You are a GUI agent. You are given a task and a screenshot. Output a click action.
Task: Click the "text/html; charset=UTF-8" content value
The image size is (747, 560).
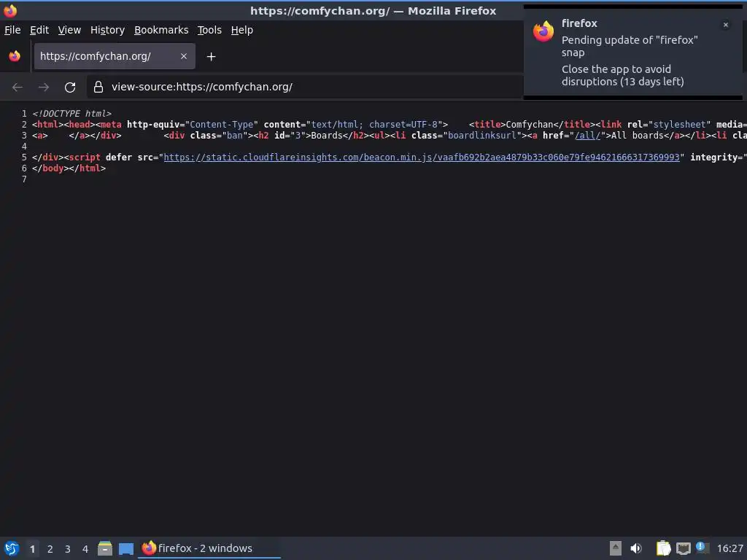pyautogui.click(x=374, y=124)
